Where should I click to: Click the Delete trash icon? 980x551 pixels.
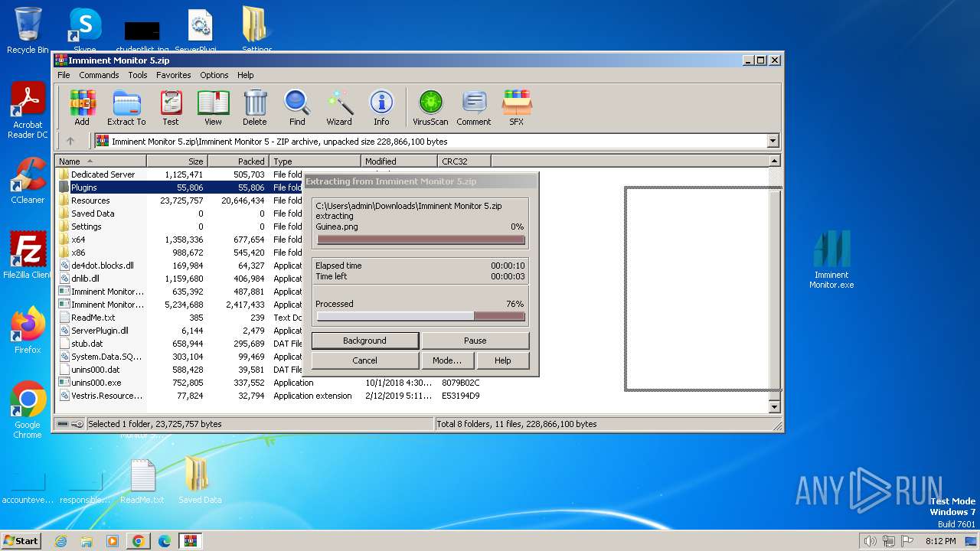click(x=255, y=107)
